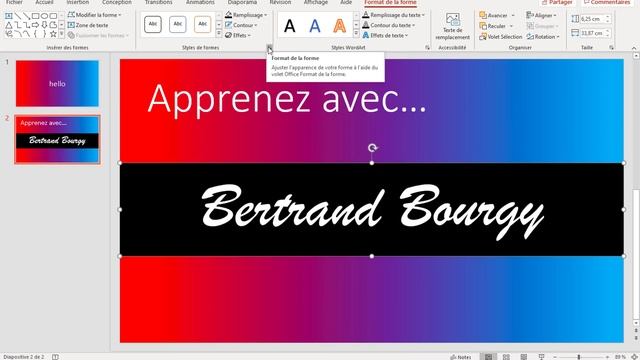Apply blue WordArt style A

pos(315,26)
